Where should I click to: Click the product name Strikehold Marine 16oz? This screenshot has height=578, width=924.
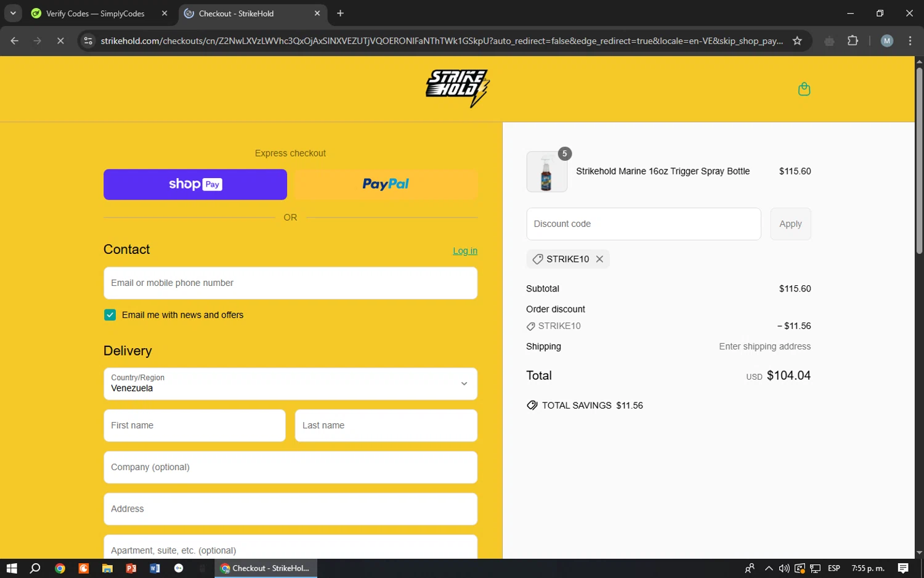(663, 171)
